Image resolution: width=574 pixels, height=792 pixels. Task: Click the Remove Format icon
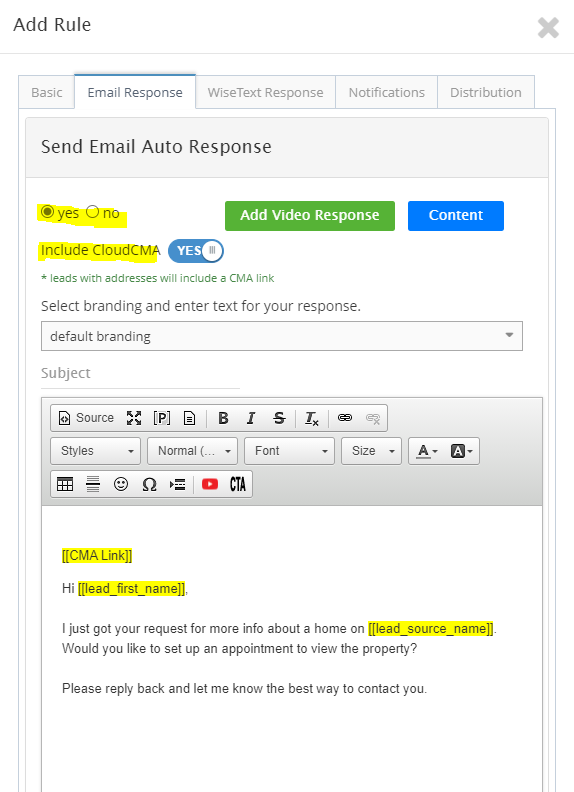[x=312, y=418]
